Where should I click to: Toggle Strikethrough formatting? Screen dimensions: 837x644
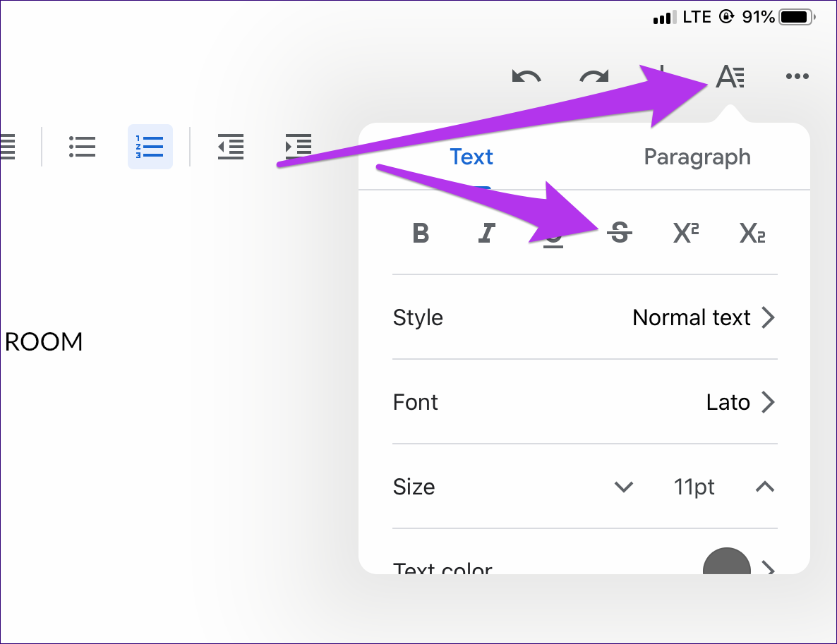(620, 233)
